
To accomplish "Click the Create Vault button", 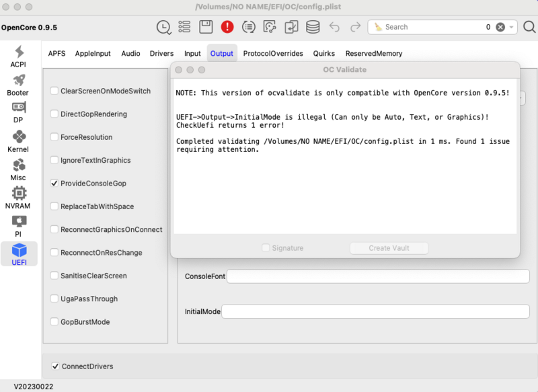I will [389, 248].
